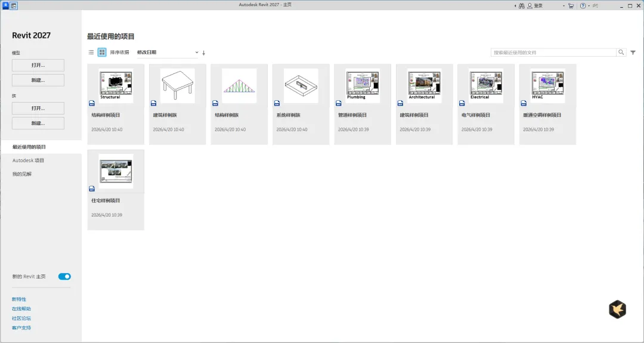Click file type icon on 结构样例族 card

(x=215, y=103)
